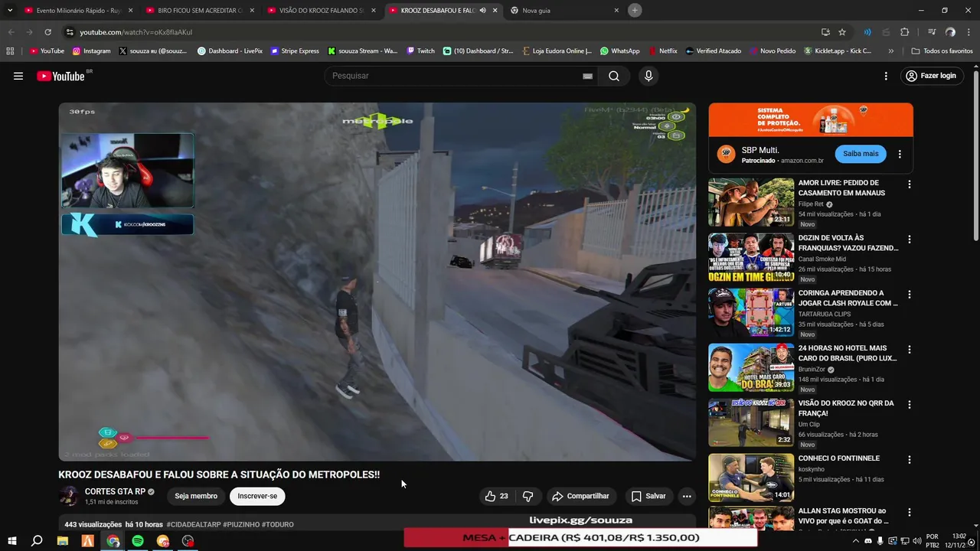Open Spotify from the taskbar

pos(138,541)
